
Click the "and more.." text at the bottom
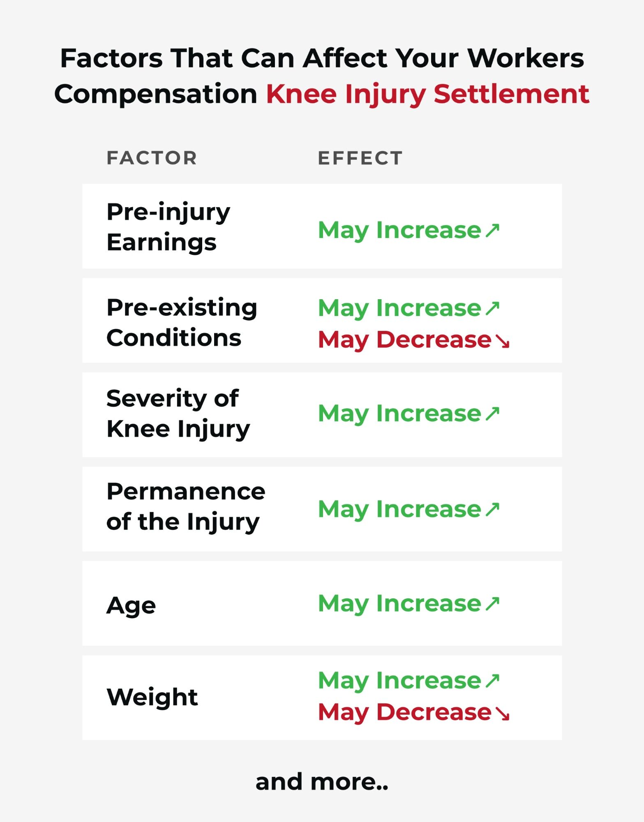point(322,781)
